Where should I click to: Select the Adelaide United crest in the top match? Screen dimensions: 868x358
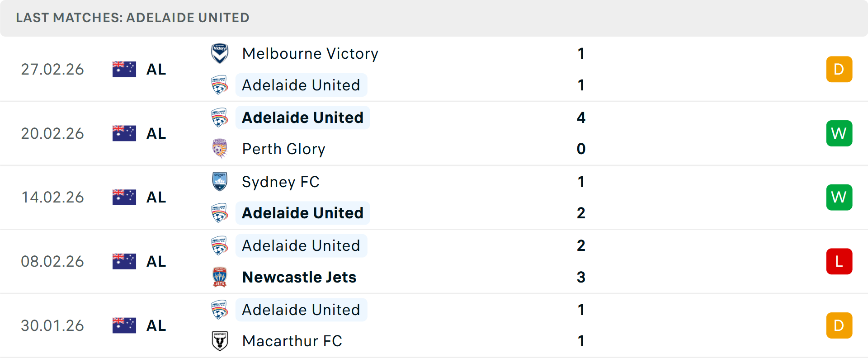coord(220,85)
